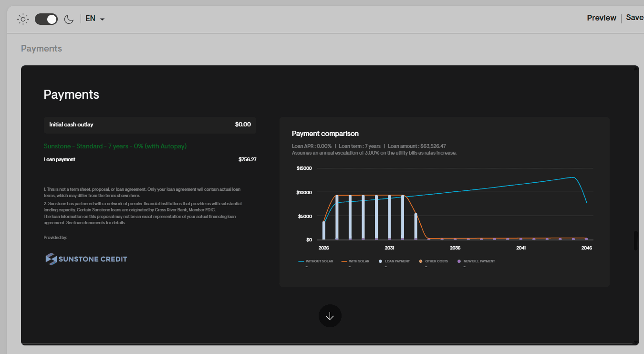
Task: Click the Preview button
Action: click(602, 18)
